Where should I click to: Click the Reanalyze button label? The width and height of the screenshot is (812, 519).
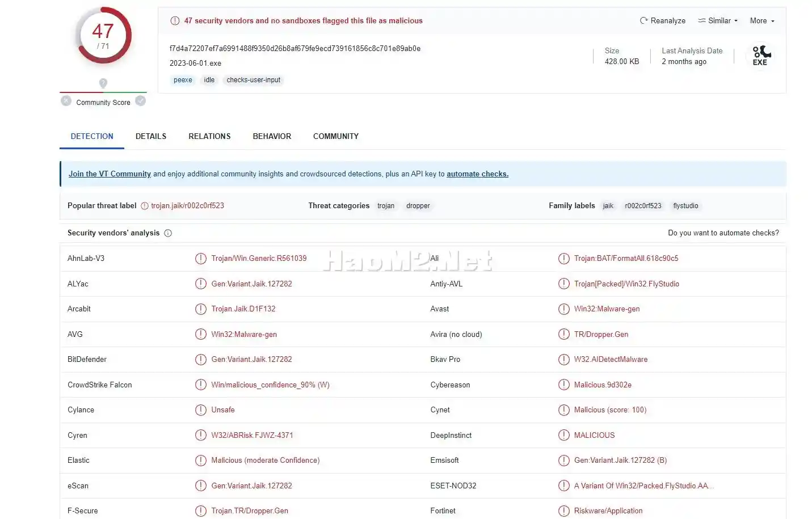point(668,20)
